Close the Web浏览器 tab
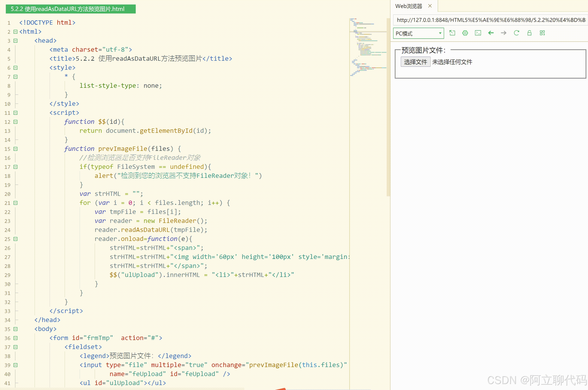 click(x=430, y=6)
